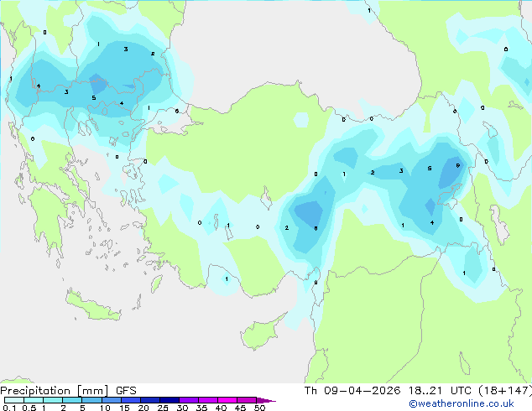Select the 2–5 mm legend color swatch
Viewport: 532px width, 411px height.
pos(72,400)
